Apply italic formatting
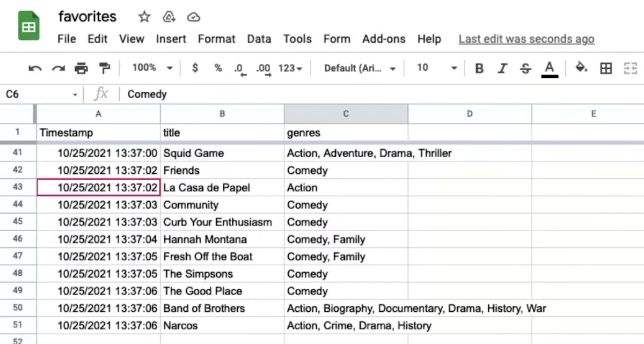Screen dimensions: 644x344 502,68
